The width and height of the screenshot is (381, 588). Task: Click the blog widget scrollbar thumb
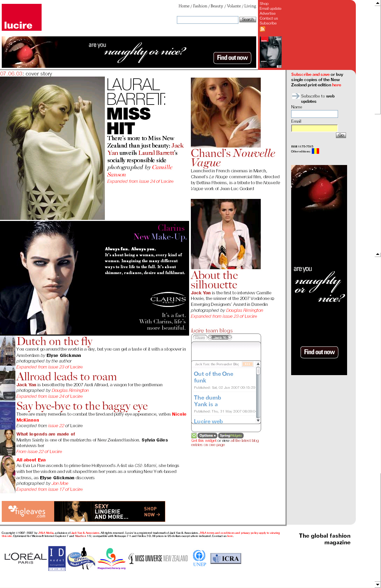point(258,371)
